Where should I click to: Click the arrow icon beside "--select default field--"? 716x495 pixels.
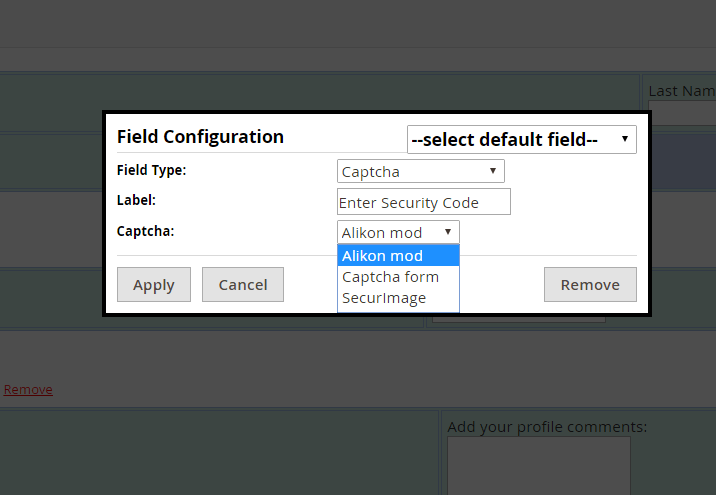(625, 139)
